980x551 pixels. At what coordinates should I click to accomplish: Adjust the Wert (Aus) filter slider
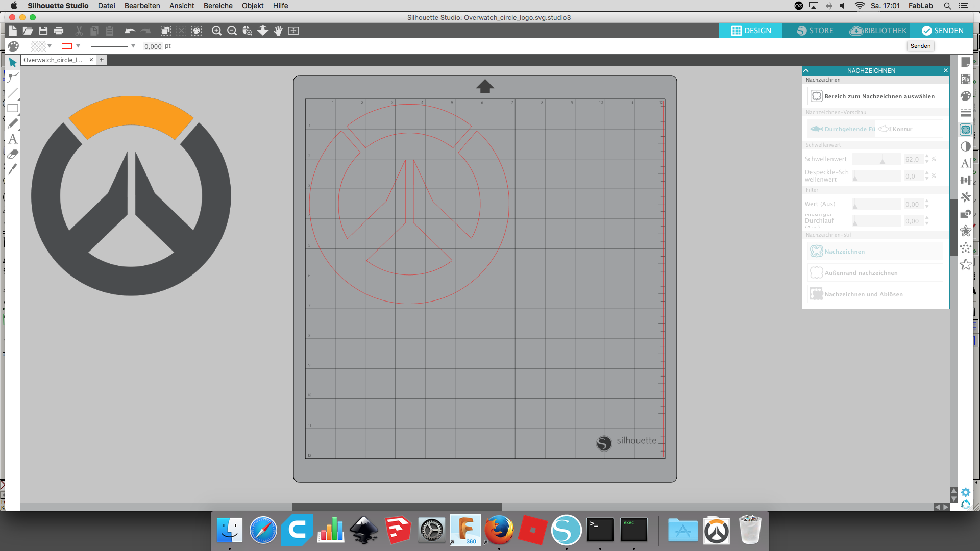pyautogui.click(x=876, y=204)
